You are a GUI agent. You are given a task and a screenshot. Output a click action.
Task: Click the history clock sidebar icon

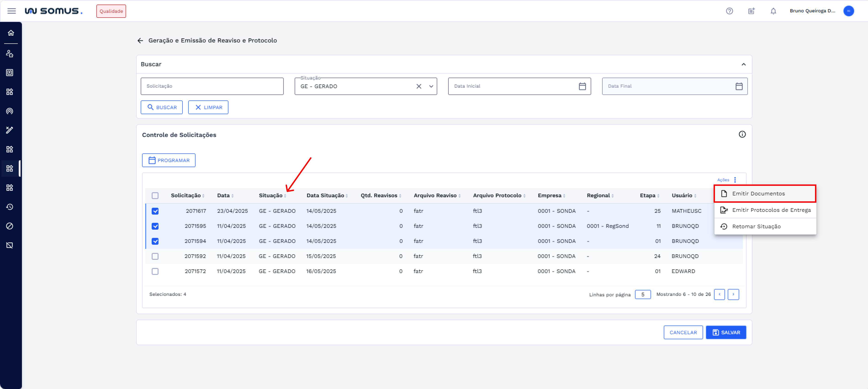[x=10, y=207]
